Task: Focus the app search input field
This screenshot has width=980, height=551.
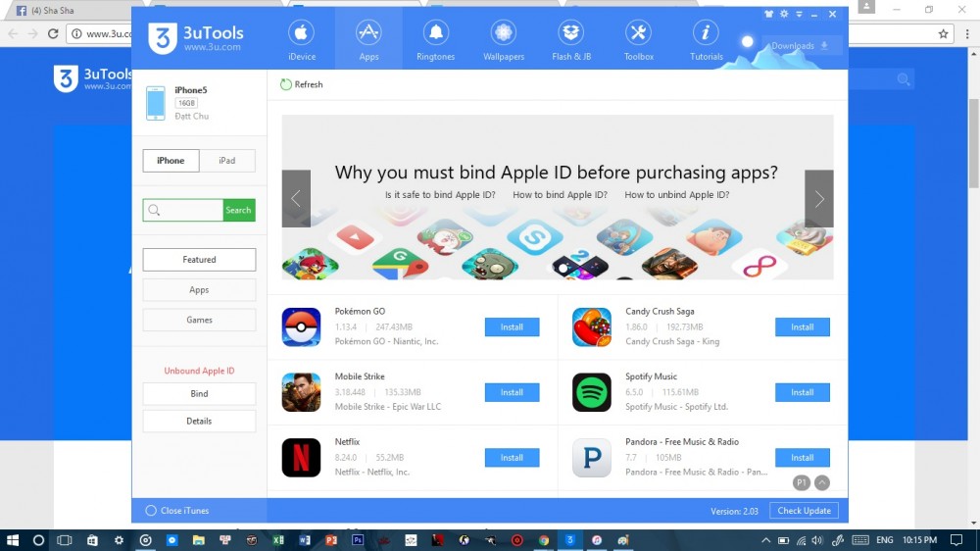Action: 183,210
